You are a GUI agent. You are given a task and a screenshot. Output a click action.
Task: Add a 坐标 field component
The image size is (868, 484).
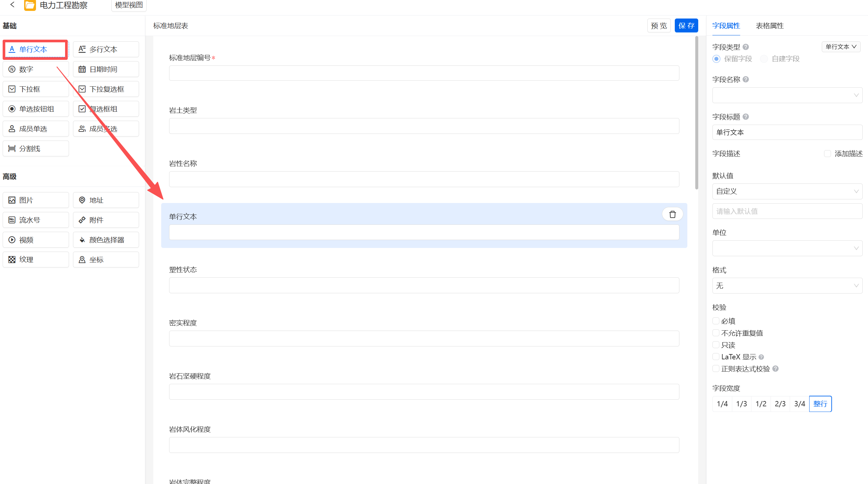pos(106,260)
